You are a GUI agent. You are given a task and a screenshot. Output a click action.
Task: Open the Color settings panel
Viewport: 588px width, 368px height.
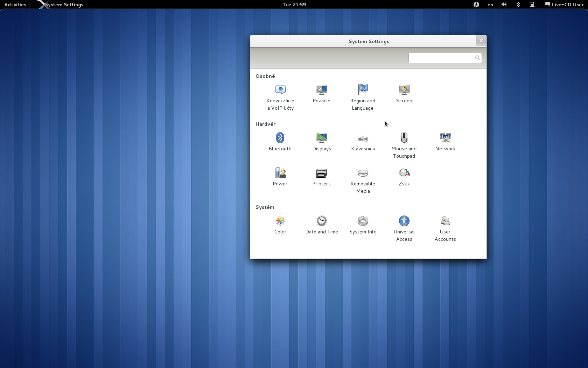pos(280,225)
